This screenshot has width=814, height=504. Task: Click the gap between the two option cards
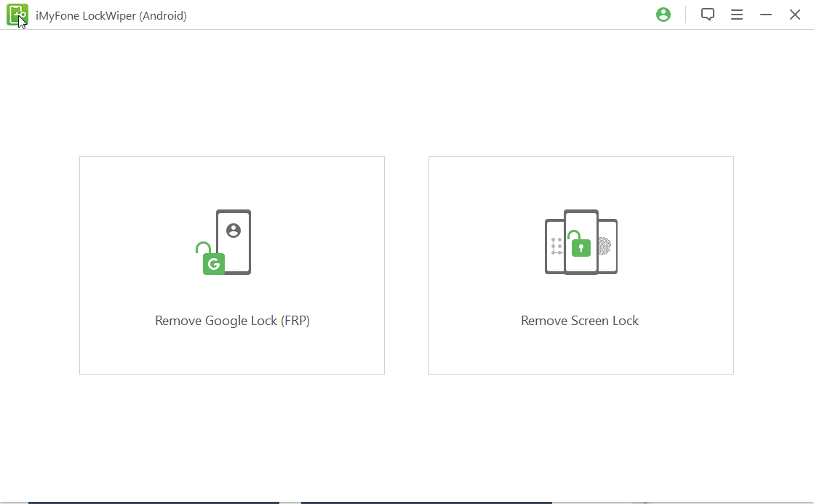[407, 265]
